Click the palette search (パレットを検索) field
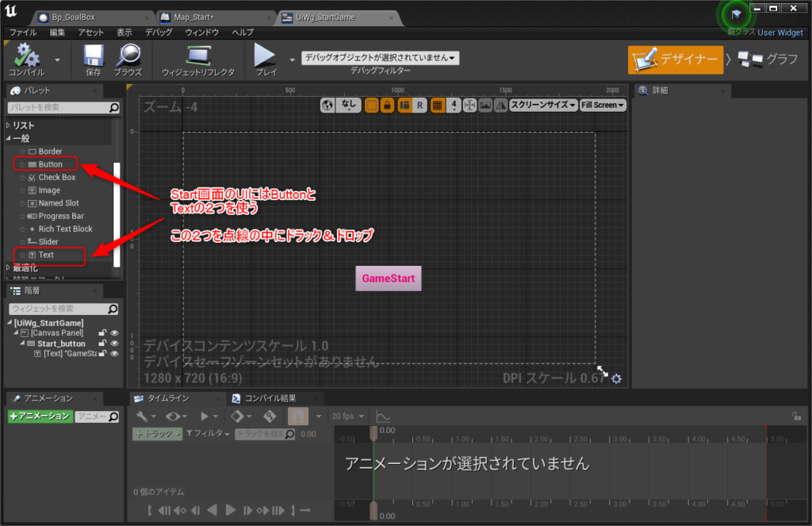The height and width of the screenshot is (526, 812). (59, 107)
